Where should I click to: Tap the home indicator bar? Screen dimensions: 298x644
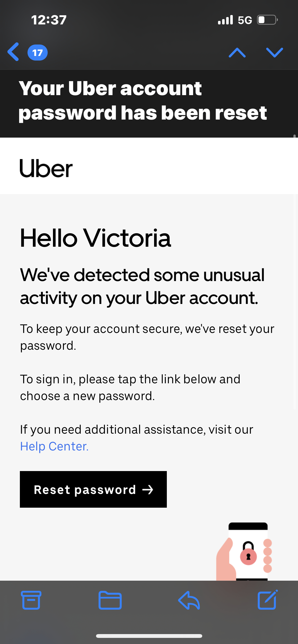click(x=149, y=636)
